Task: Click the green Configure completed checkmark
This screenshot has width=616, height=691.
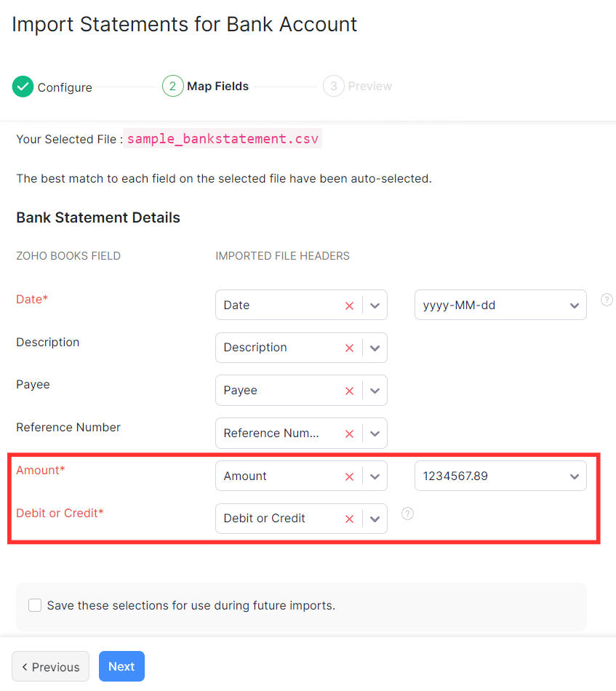Action: point(23,87)
